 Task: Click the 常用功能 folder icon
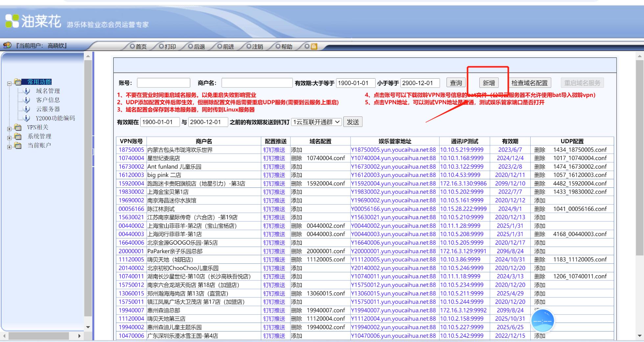pyautogui.click(x=18, y=82)
